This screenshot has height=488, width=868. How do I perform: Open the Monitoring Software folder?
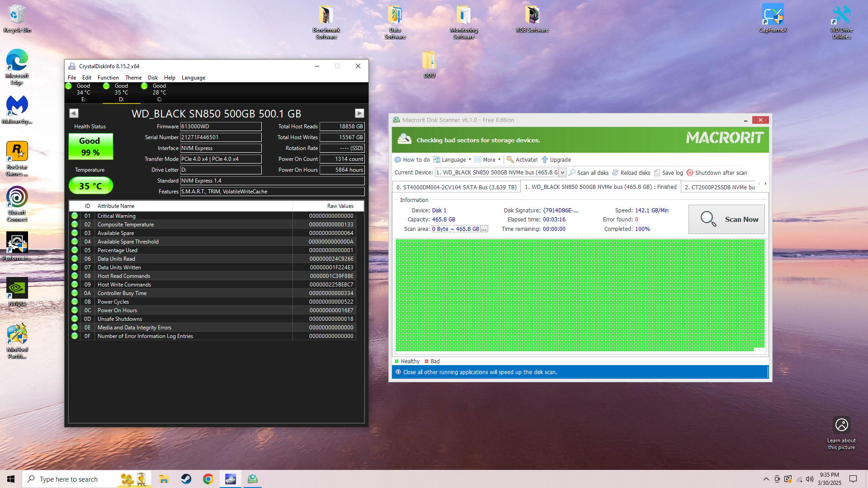pyautogui.click(x=464, y=22)
